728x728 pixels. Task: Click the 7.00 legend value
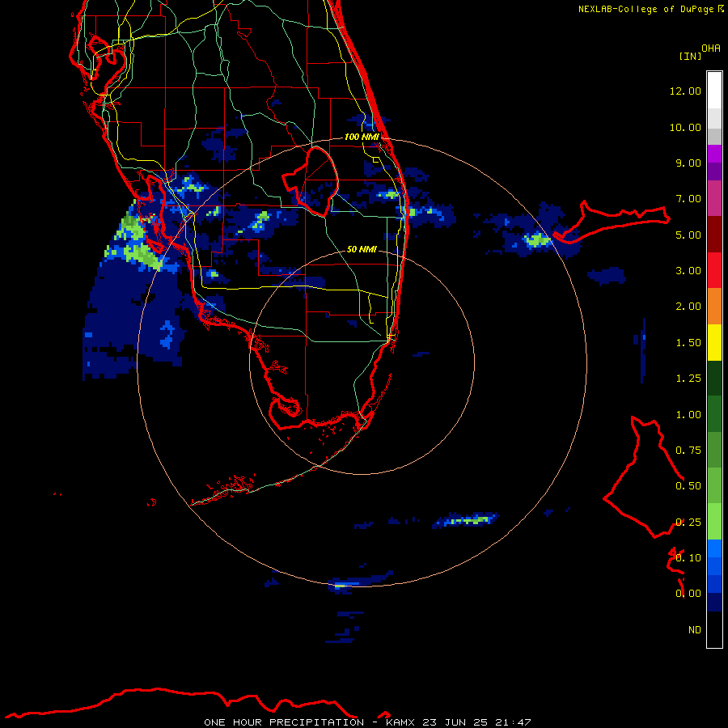tap(688, 199)
